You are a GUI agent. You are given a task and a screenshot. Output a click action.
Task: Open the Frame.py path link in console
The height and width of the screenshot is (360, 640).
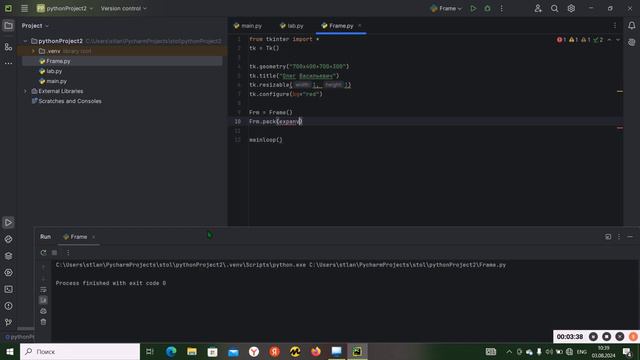tap(407, 265)
